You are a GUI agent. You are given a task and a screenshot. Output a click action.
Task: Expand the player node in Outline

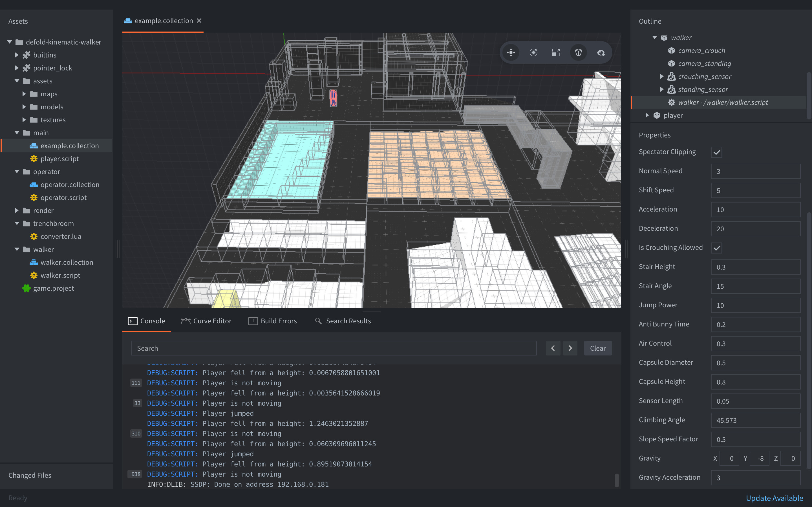click(647, 115)
